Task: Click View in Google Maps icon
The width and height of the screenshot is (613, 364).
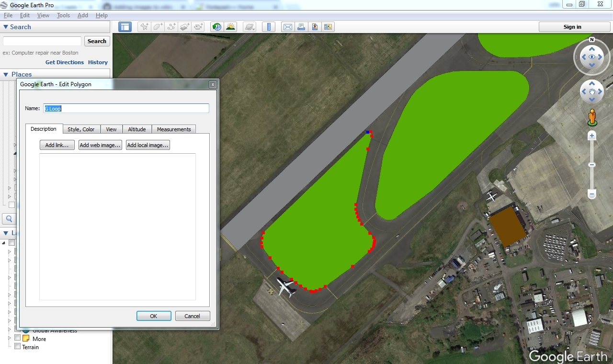Action: 328,27
